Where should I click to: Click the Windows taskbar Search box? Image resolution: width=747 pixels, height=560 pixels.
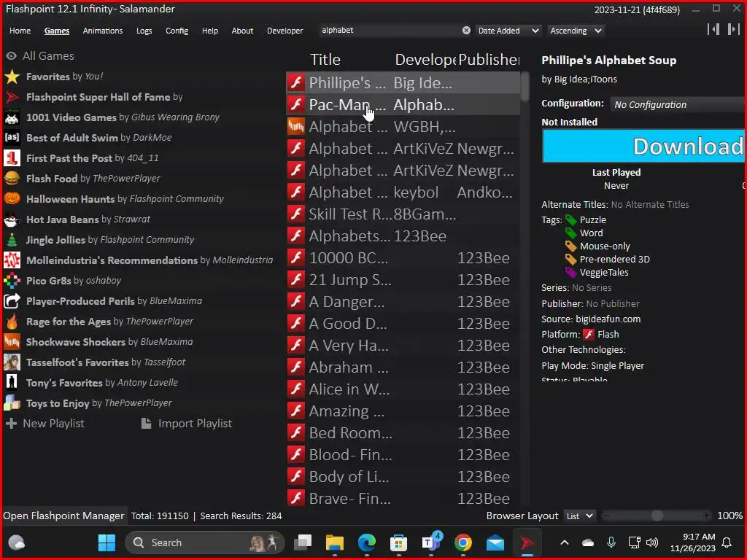click(x=204, y=542)
